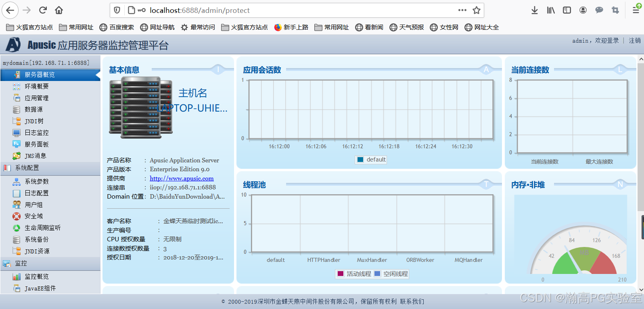
Task: Open the 新手上路 Firefox bookmark
Action: coord(291,27)
